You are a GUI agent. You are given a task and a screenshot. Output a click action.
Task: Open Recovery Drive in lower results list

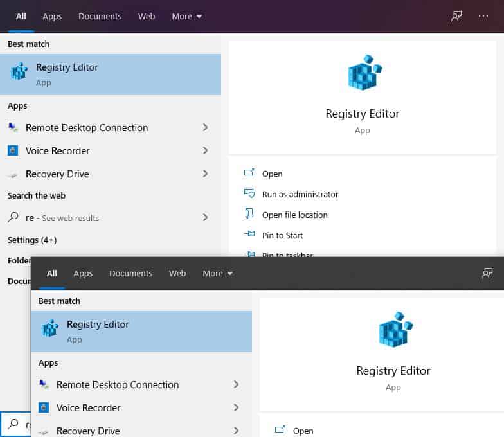(141, 429)
